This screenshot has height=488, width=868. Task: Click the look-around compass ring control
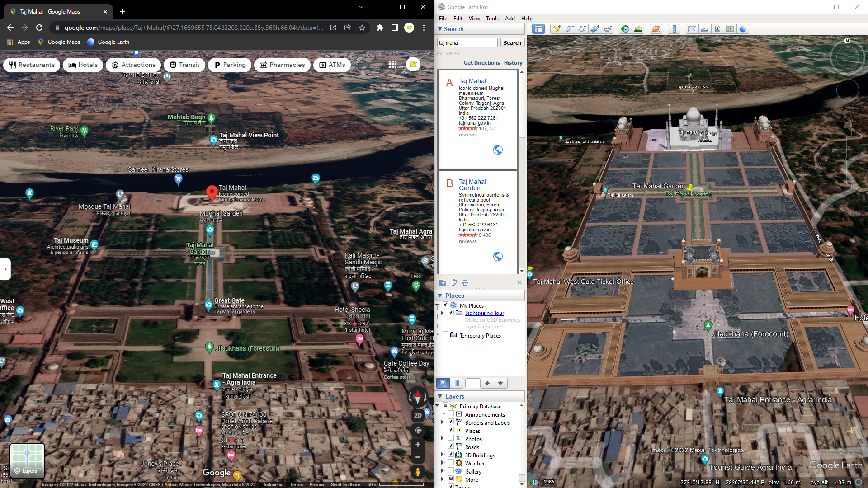click(x=847, y=56)
